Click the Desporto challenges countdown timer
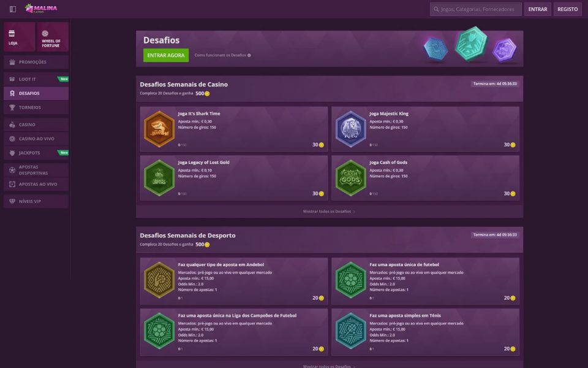Image resolution: width=588 pixels, height=368 pixels. click(x=495, y=235)
